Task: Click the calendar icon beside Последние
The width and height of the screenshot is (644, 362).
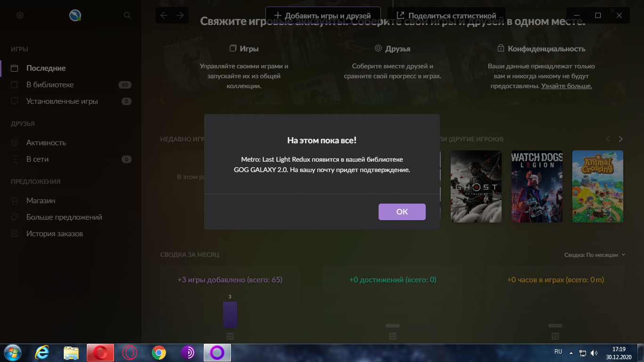Action: coord(14,68)
